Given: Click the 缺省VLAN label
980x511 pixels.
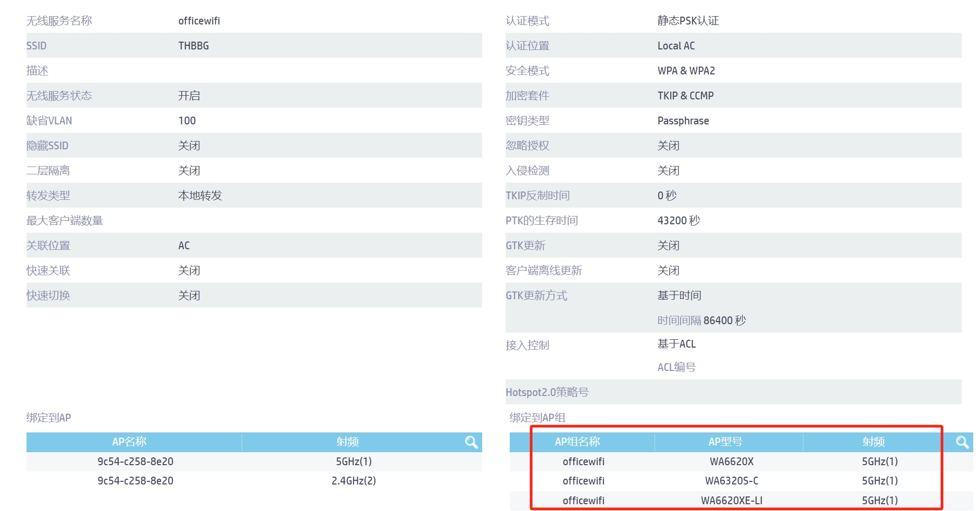Looking at the screenshot, I should [49, 121].
